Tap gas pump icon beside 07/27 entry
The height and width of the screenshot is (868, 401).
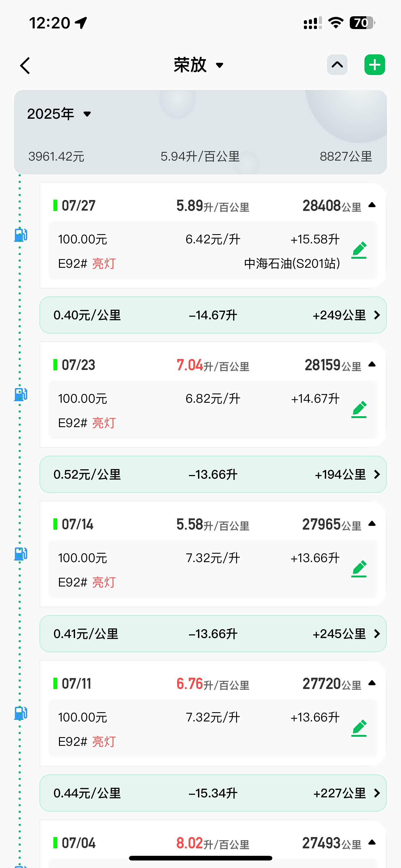[x=21, y=235]
